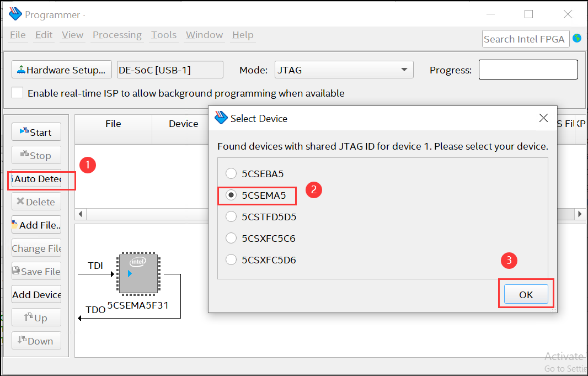Open the Help menu
Image resolution: width=588 pixels, height=376 pixels.
(x=243, y=35)
